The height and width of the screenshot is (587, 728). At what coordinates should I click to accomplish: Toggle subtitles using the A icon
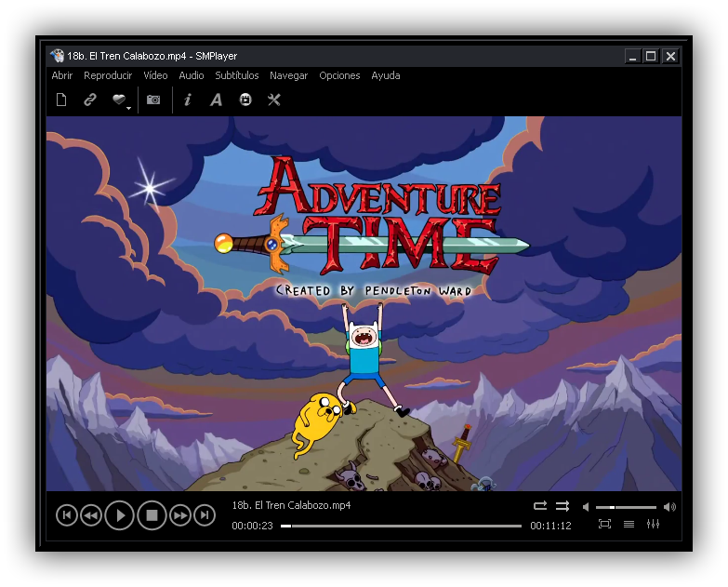(x=216, y=100)
